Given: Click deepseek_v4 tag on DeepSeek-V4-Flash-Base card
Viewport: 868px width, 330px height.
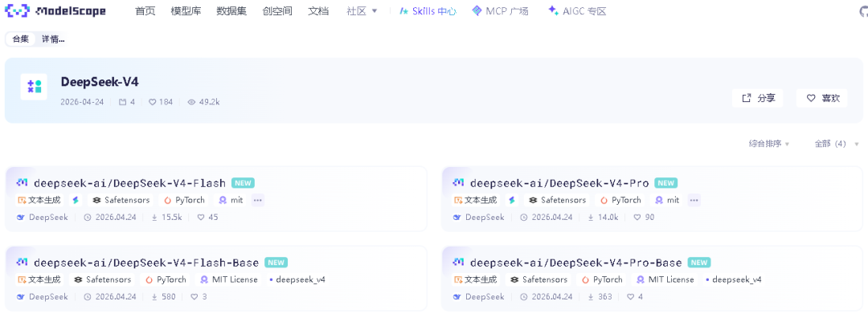Looking at the screenshot, I should pyautogui.click(x=298, y=279).
